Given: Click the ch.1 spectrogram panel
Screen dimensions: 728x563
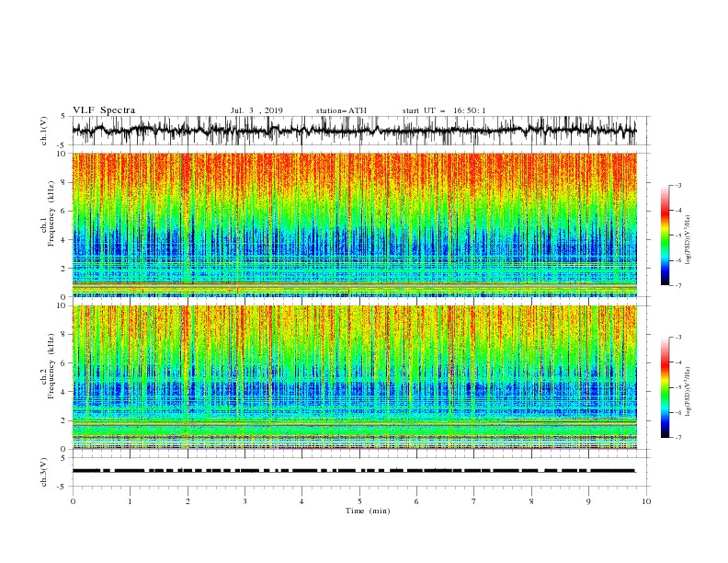Looking at the screenshot, I should pos(354,224).
